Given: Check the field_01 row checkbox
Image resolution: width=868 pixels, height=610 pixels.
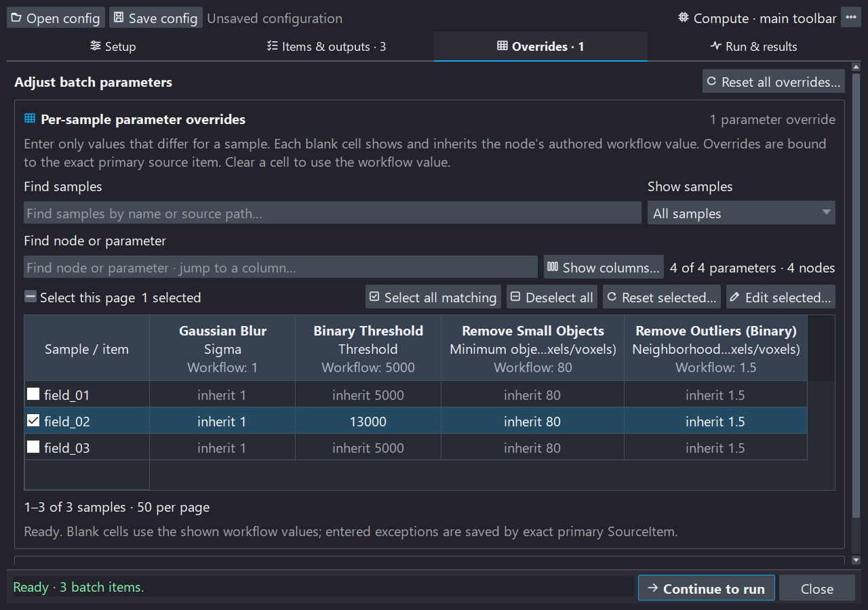Looking at the screenshot, I should click(33, 394).
